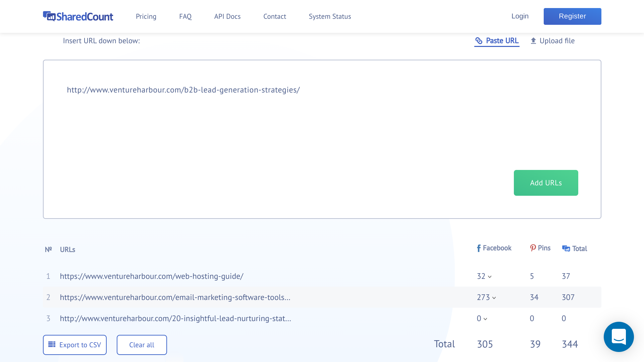Open the web-hosting-guide URL row

tap(152, 276)
